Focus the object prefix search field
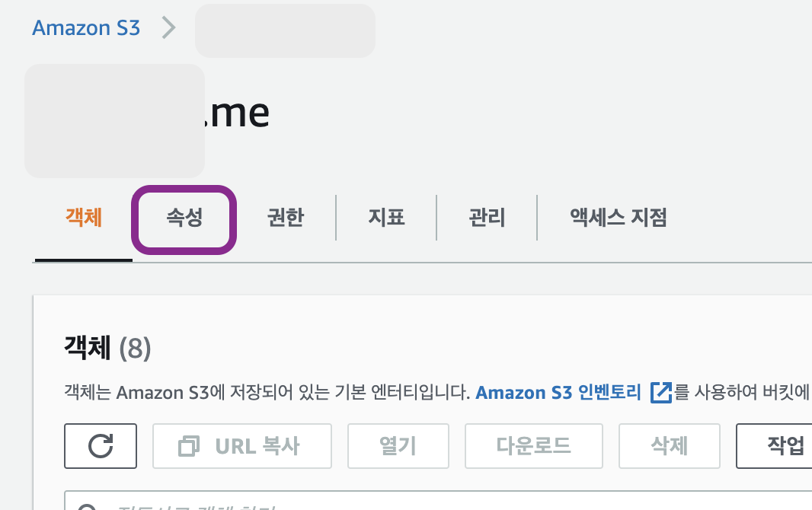Image resolution: width=812 pixels, height=510 pixels. [x=438, y=501]
